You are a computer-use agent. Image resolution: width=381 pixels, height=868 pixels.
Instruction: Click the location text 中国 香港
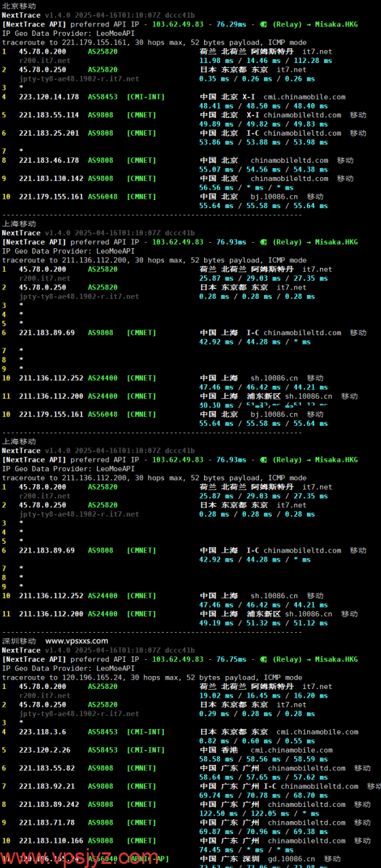pos(218,750)
